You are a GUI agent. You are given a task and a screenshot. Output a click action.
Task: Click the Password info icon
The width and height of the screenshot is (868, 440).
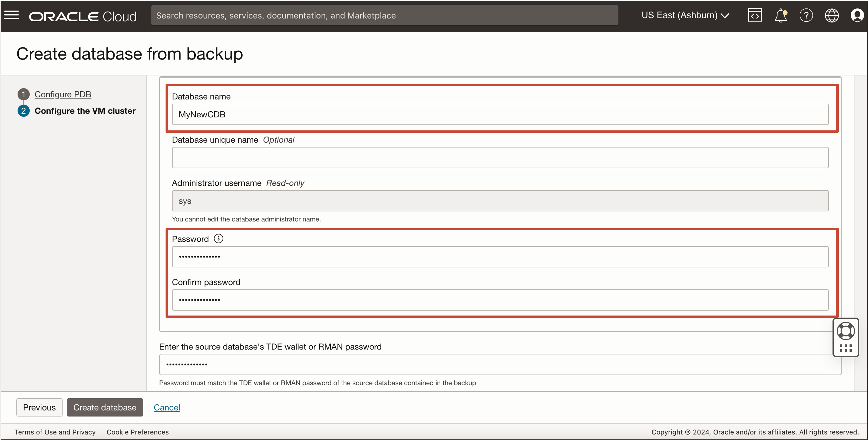click(x=218, y=239)
